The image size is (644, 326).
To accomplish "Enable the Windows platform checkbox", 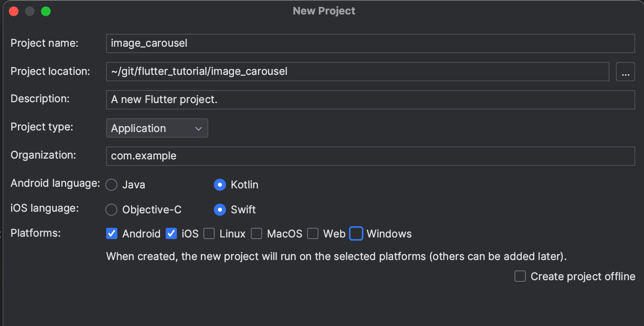I will pos(356,233).
